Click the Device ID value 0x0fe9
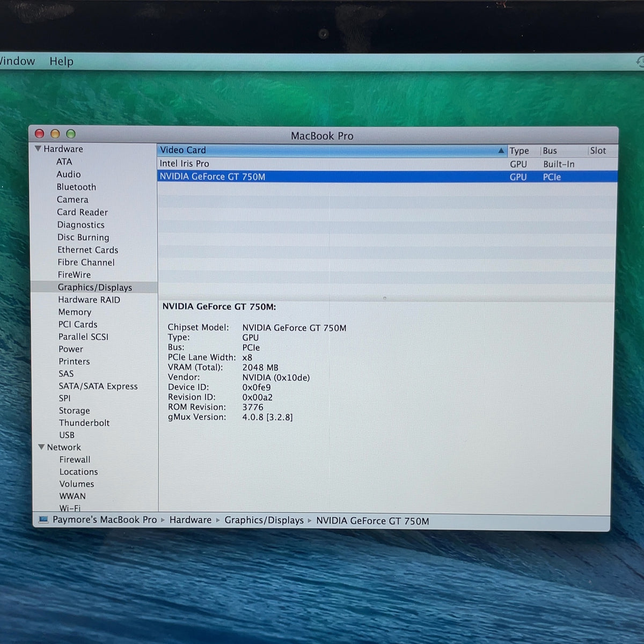The width and height of the screenshot is (644, 644). (257, 387)
